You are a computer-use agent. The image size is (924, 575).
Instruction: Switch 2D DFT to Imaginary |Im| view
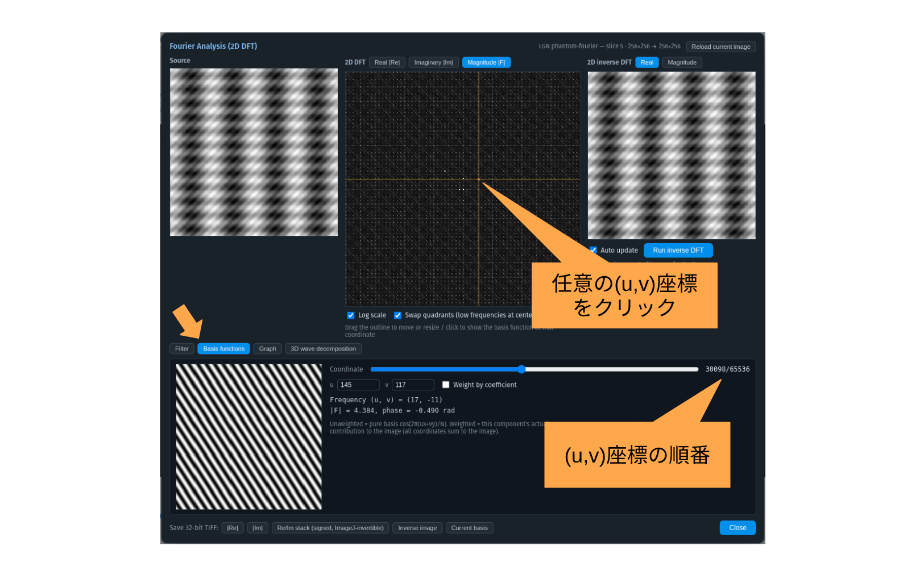coord(433,63)
